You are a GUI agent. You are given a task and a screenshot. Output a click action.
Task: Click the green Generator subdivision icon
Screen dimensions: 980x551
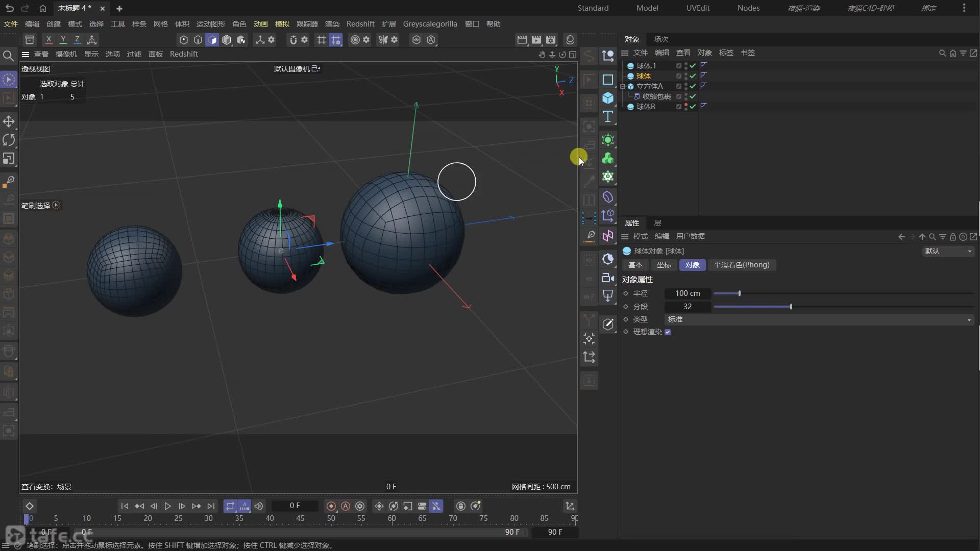[608, 140]
